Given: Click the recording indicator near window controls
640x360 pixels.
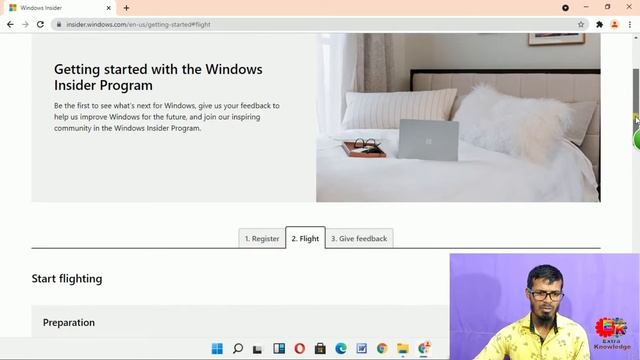Looking at the screenshot, I should [x=565, y=8].
